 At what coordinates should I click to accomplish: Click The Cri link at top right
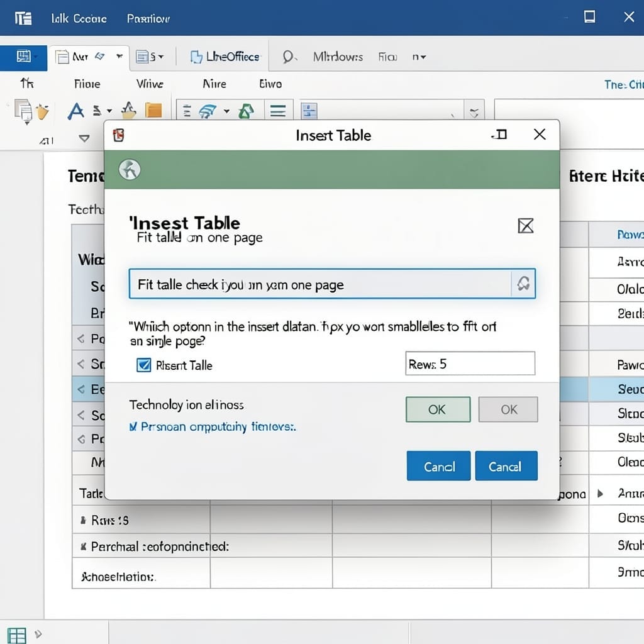[x=624, y=85]
